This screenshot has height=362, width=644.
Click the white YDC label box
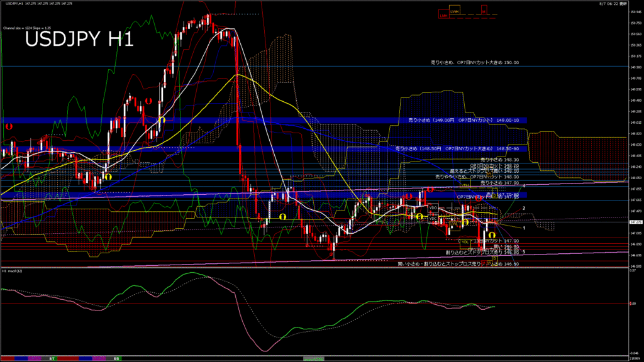click(433, 219)
